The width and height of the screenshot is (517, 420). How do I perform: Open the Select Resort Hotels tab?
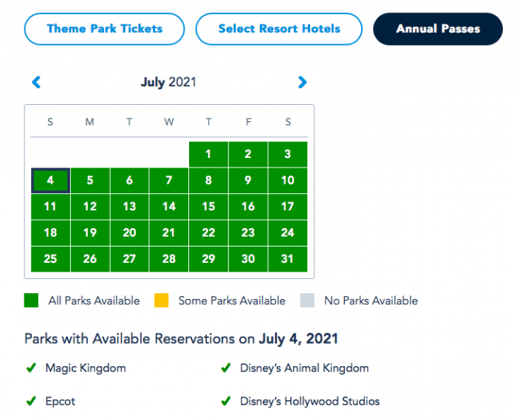(278, 29)
